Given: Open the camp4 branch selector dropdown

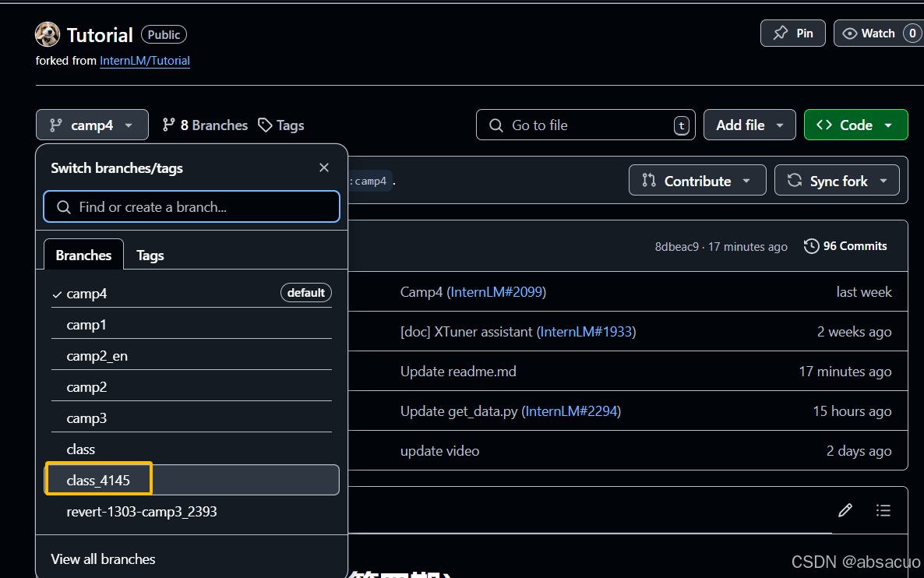Looking at the screenshot, I should tap(92, 125).
